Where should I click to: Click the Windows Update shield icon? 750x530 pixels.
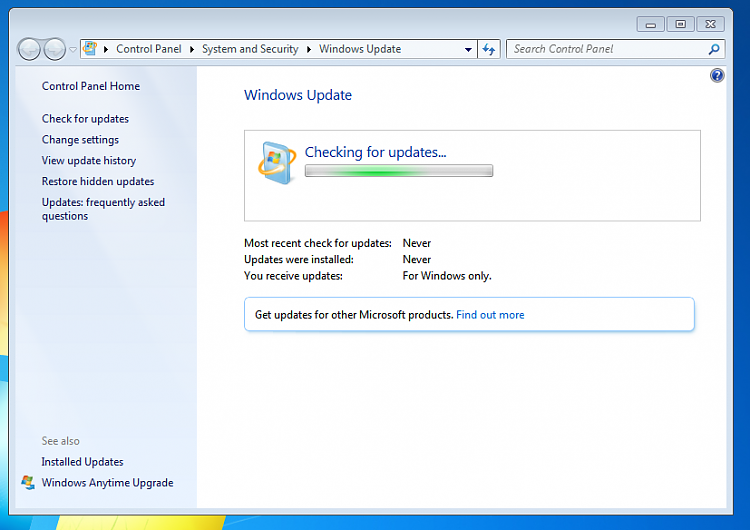click(276, 163)
